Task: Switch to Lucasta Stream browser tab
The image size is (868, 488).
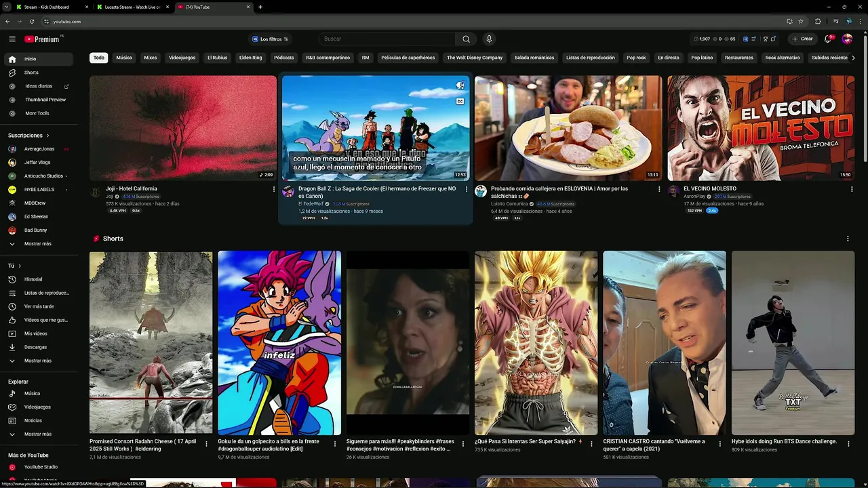Action: [x=132, y=7]
